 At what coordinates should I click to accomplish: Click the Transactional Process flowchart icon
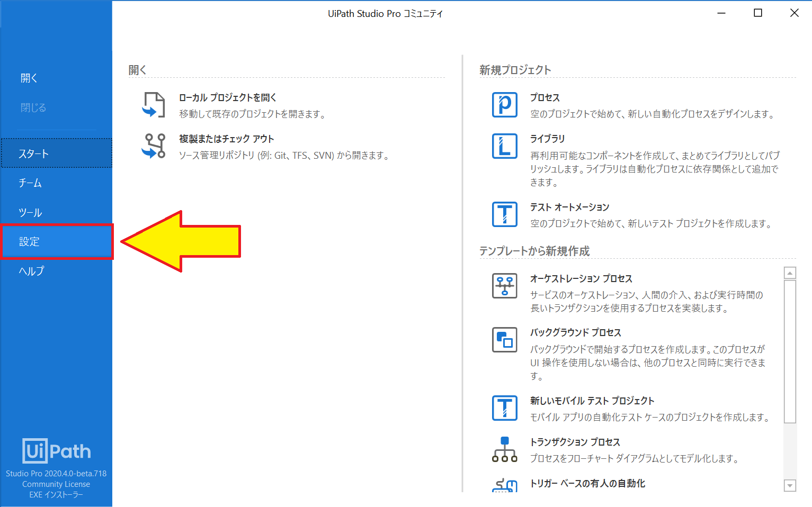(505, 449)
